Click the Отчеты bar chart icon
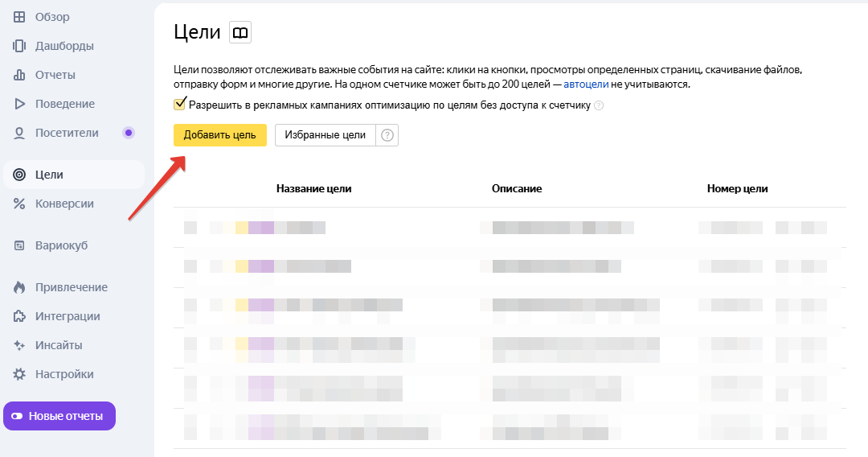 [19, 75]
